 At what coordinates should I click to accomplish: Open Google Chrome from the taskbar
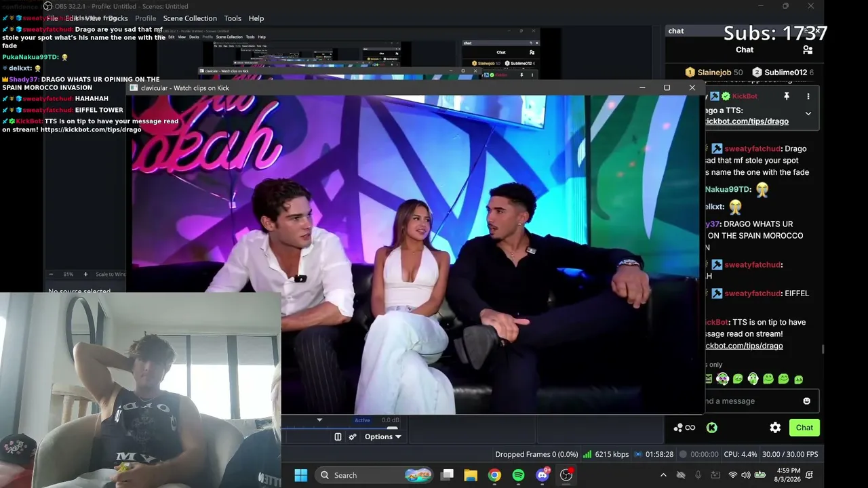pos(494,475)
